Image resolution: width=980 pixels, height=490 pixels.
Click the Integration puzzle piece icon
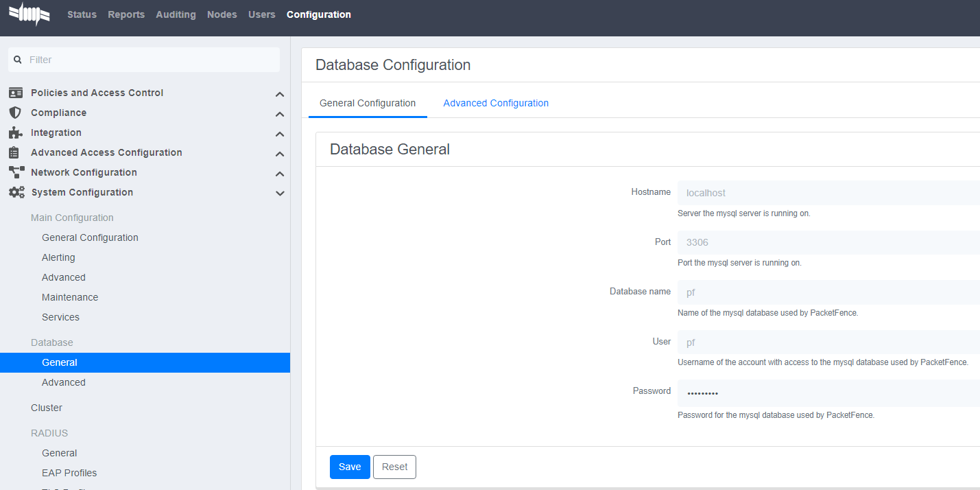pyautogui.click(x=15, y=132)
